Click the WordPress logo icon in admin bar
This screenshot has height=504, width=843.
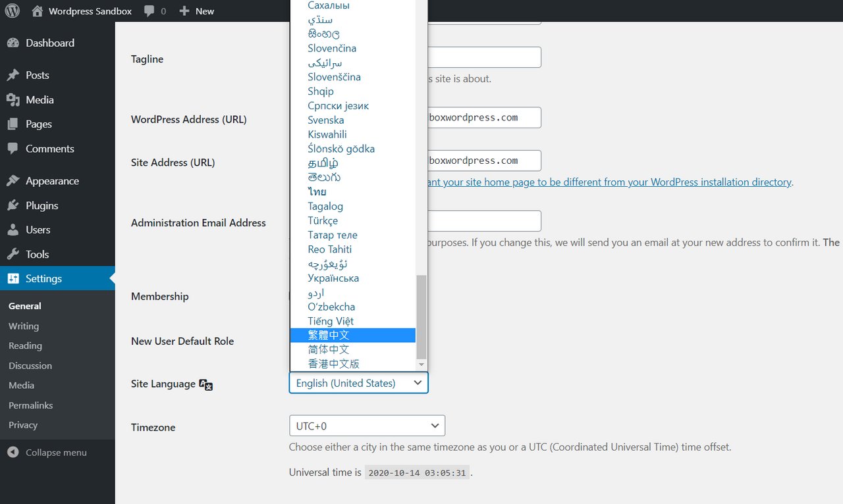(x=13, y=11)
